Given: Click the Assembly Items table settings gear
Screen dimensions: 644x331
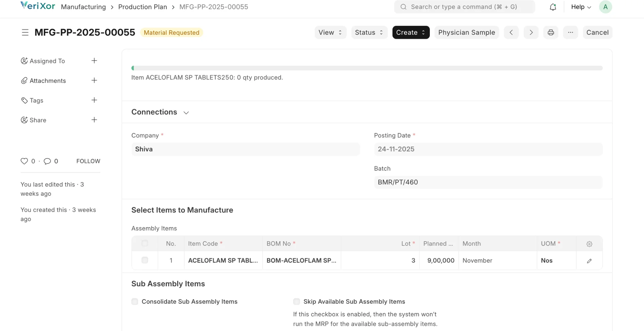Looking at the screenshot, I should pyautogui.click(x=589, y=244).
